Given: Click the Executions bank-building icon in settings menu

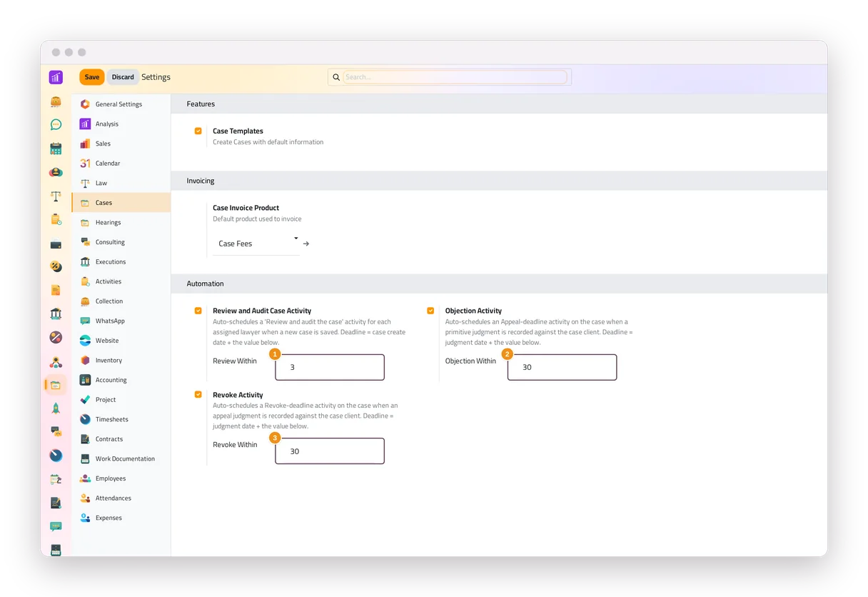Looking at the screenshot, I should 85,262.
